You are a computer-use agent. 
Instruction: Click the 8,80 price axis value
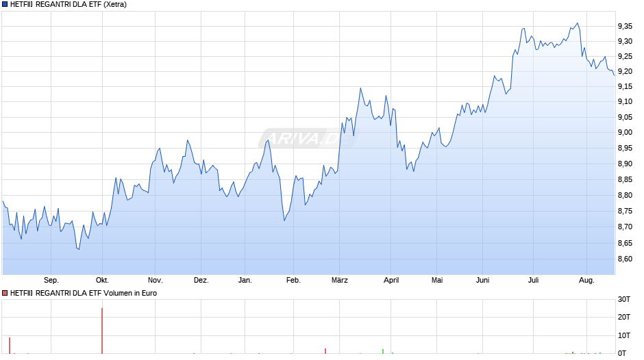(625, 195)
